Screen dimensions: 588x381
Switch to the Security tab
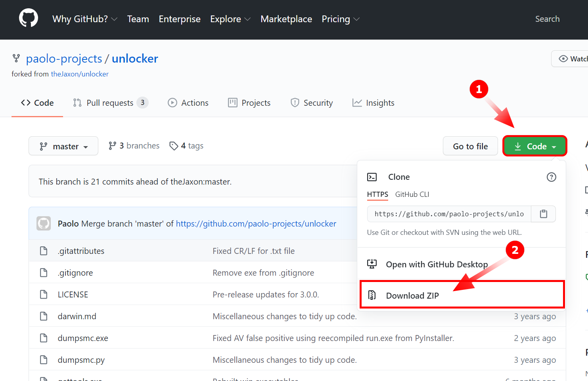click(x=312, y=103)
